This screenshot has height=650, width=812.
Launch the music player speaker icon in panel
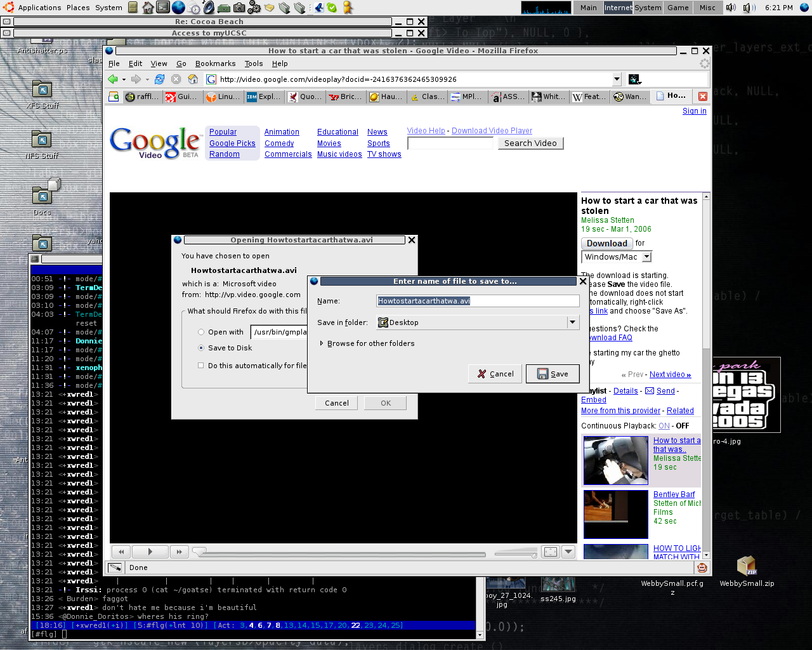(209, 8)
